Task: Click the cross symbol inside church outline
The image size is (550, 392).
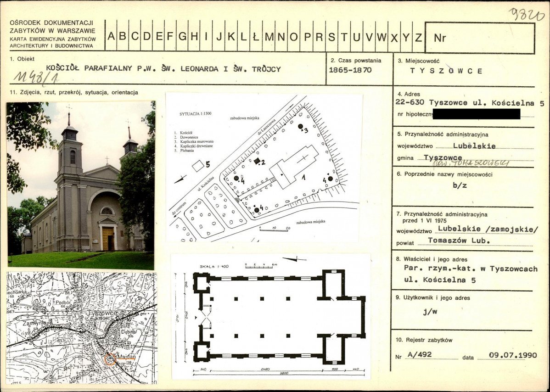Action: (x=303, y=158)
